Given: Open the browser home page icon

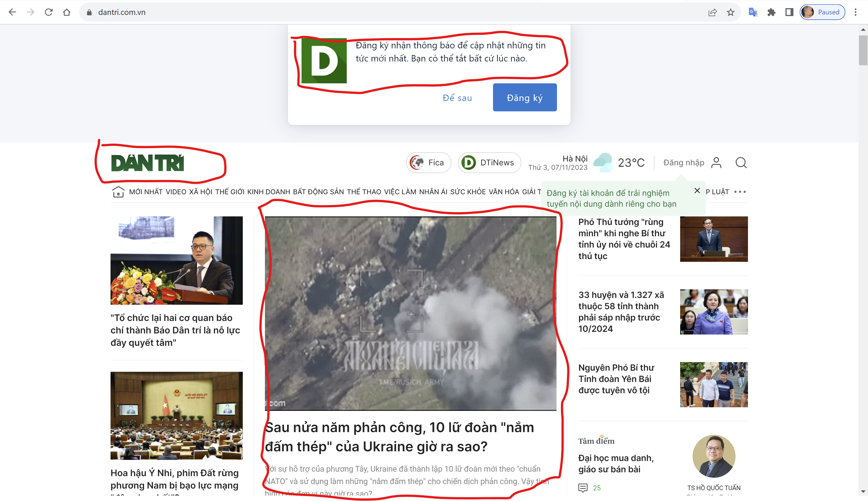Looking at the screenshot, I should click(67, 12).
